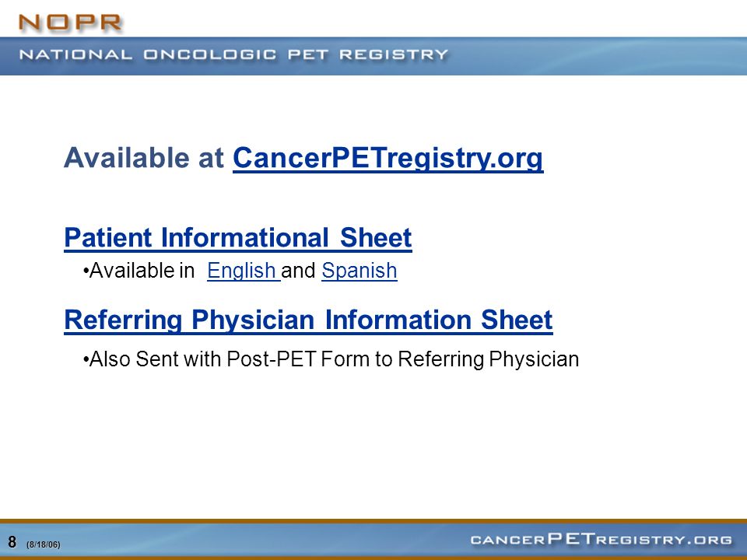Click bullet point before 'Also Sent'
This screenshot has width=747, height=560.
pyautogui.click(x=86, y=360)
